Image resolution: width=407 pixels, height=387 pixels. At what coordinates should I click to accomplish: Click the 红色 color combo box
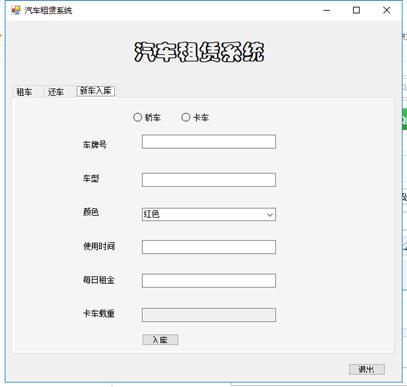click(209, 215)
